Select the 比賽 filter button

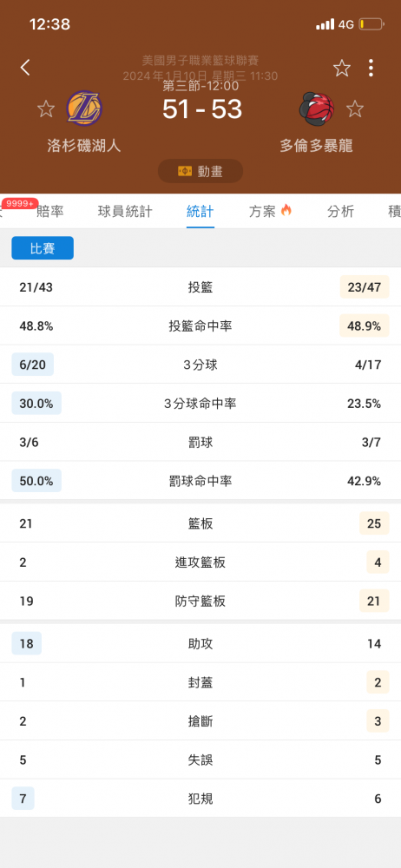[43, 248]
